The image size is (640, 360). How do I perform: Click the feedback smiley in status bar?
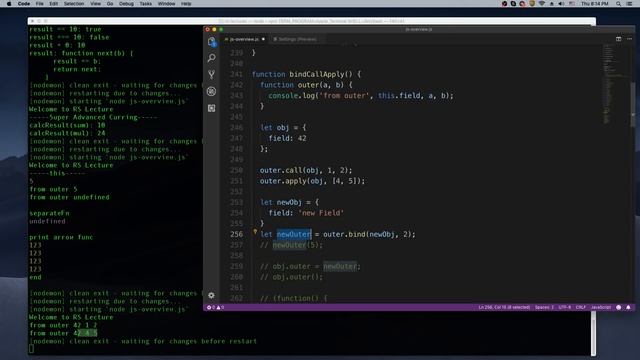pyautogui.click(x=618, y=307)
